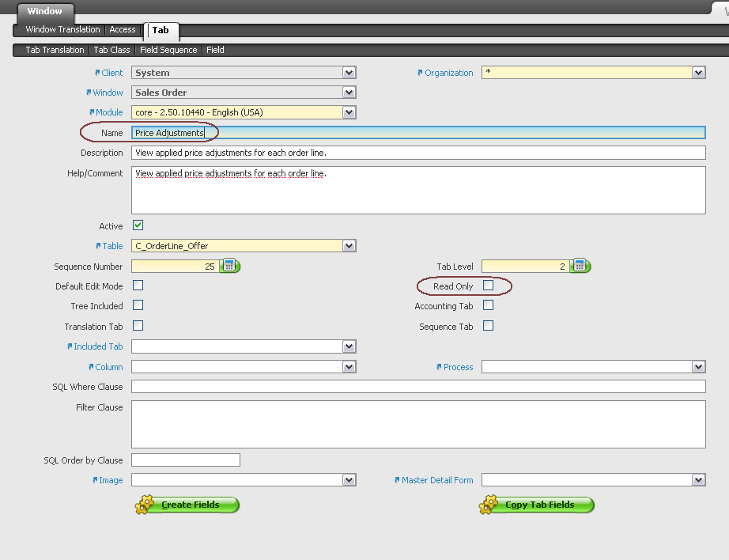Image resolution: width=729 pixels, height=560 pixels.
Task: Expand the Module dropdown list
Action: 349,112
